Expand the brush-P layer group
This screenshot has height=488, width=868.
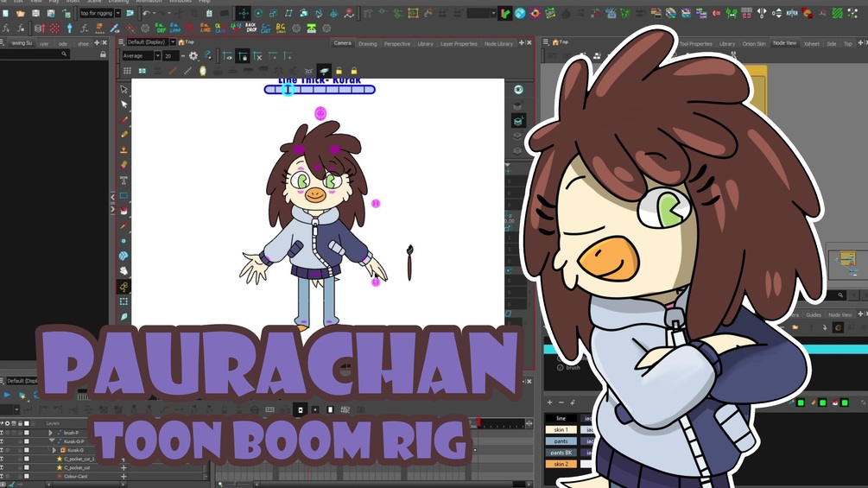(x=50, y=433)
